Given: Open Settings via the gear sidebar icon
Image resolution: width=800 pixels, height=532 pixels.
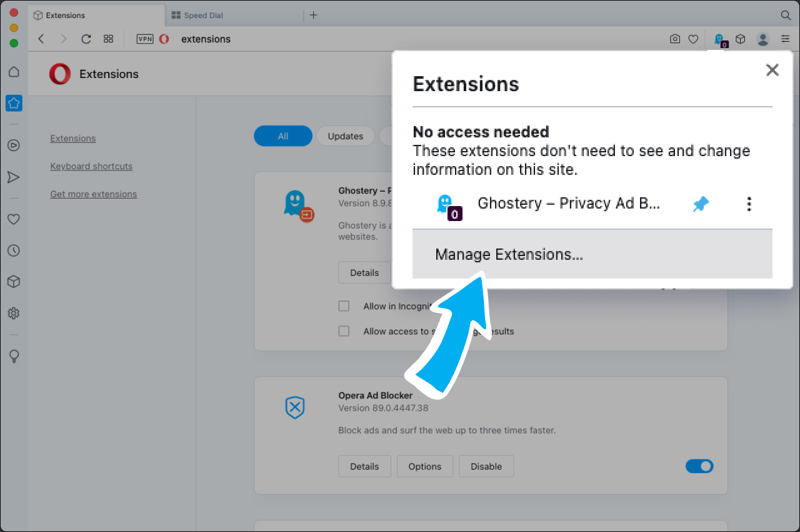Looking at the screenshot, I should tap(14, 313).
